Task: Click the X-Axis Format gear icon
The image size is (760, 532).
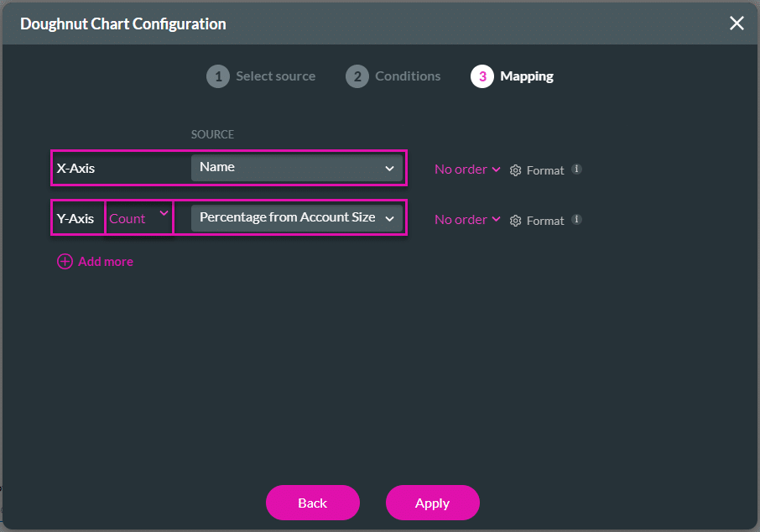Action: click(516, 170)
